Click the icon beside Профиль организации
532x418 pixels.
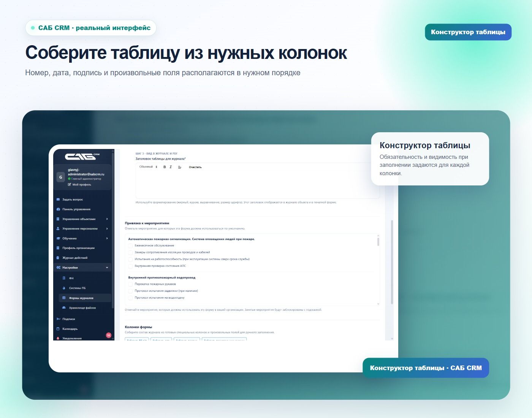pos(58,248)
